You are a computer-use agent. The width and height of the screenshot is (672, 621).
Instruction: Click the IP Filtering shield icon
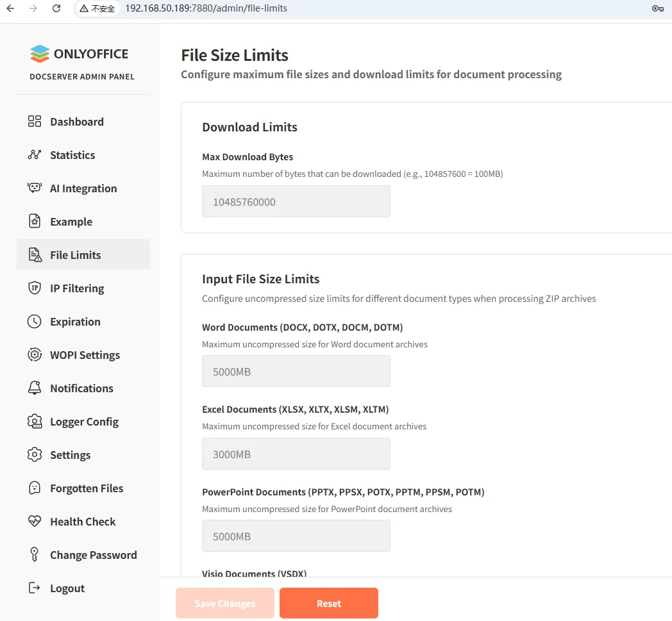pyautogui.click(x=35, y=288)
